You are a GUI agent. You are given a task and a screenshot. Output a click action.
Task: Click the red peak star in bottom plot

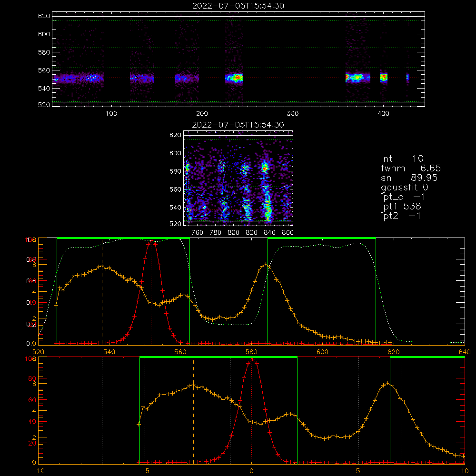252,360
